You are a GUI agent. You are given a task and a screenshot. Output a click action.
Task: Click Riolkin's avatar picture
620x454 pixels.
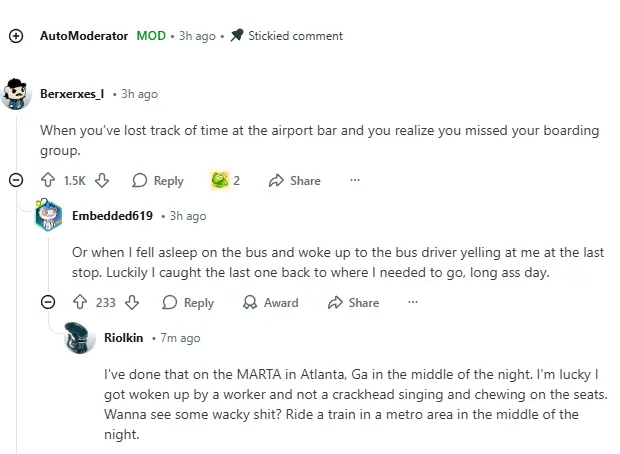coord(80,339)
